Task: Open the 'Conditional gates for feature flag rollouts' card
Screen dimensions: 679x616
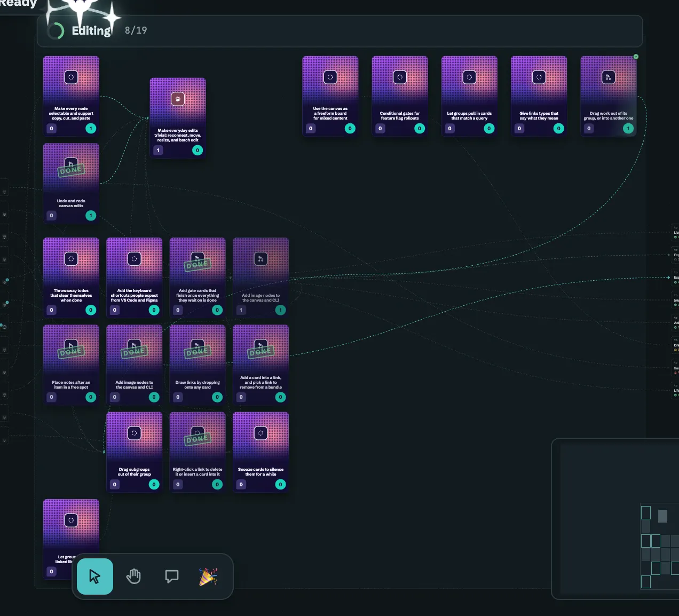Action: (x=400, y=96)
